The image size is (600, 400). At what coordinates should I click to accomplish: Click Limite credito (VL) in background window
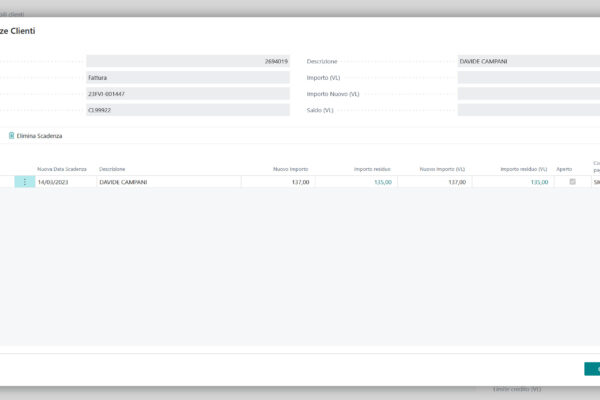(x=517, y=389)
